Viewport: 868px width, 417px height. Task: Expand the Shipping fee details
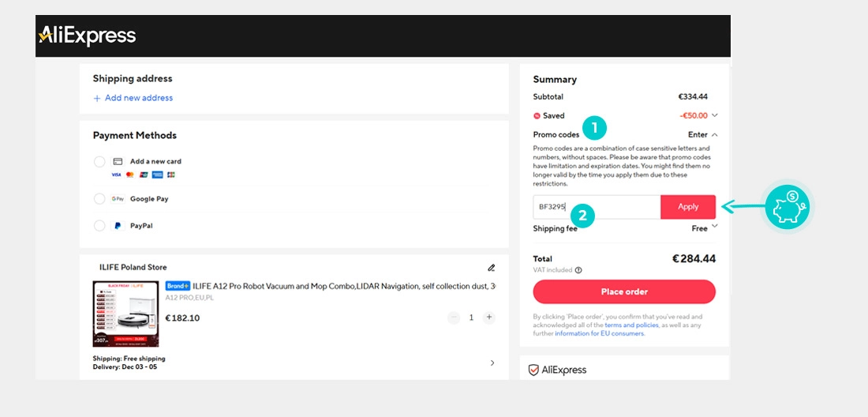click(714, 227)
